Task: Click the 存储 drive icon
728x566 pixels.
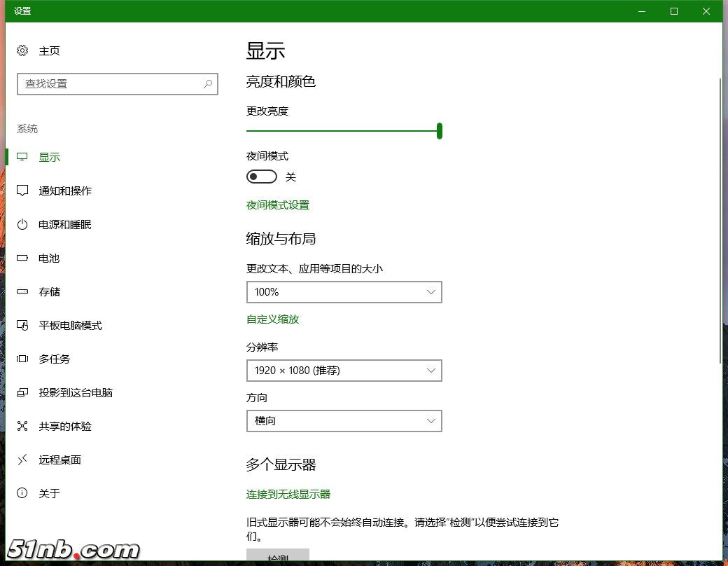Action: (x=22, y=291)
